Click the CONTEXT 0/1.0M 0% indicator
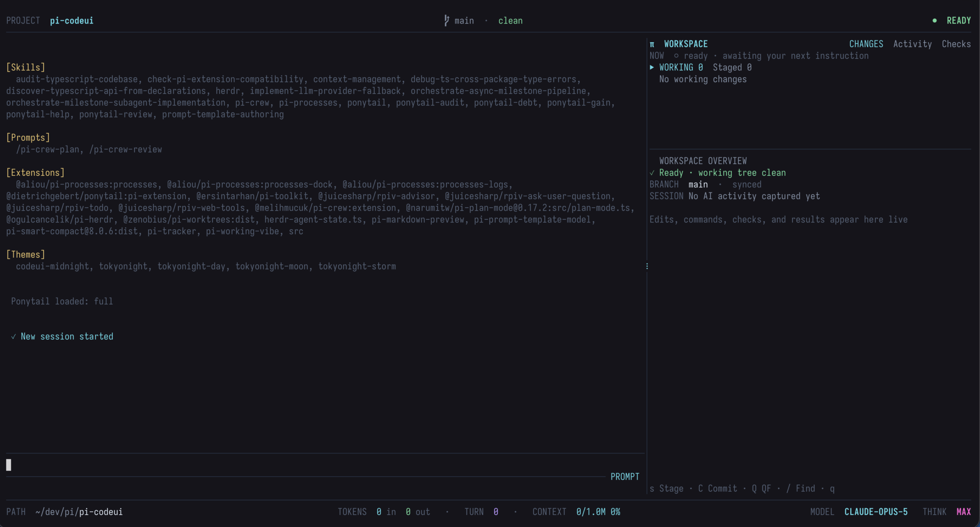The width and height of the screenshot is (980, 527). 576,512
